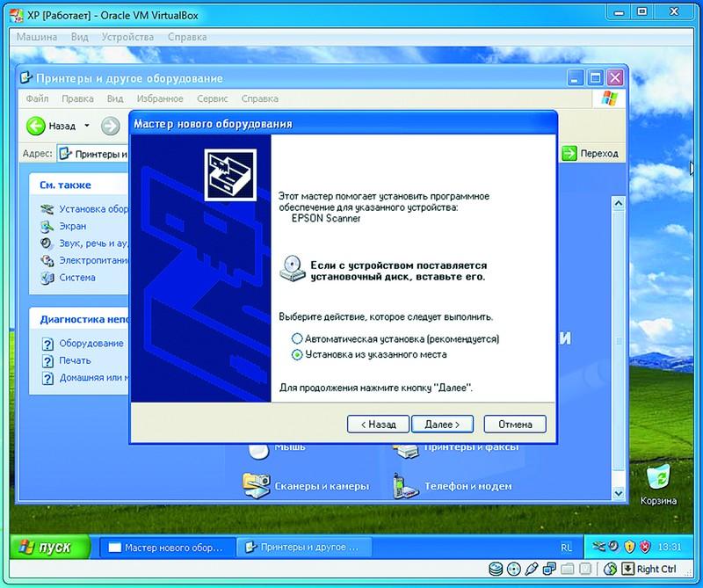Open the Избранное menu
Screen dimensions: 703x588
click(160, 98)
